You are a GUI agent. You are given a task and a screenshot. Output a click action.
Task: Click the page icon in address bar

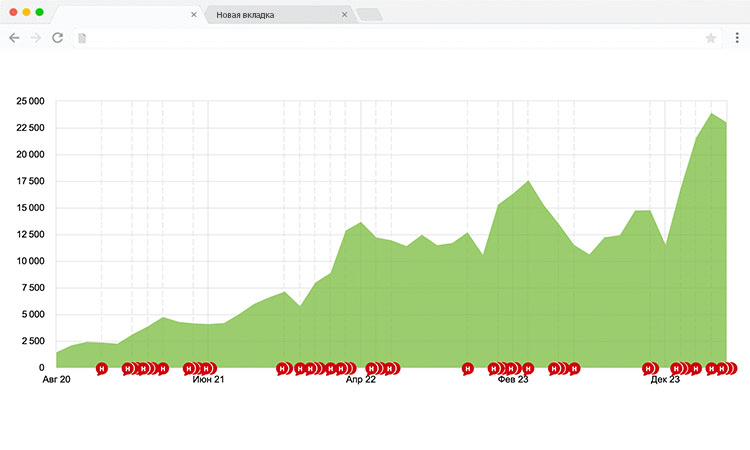(82, 38)
